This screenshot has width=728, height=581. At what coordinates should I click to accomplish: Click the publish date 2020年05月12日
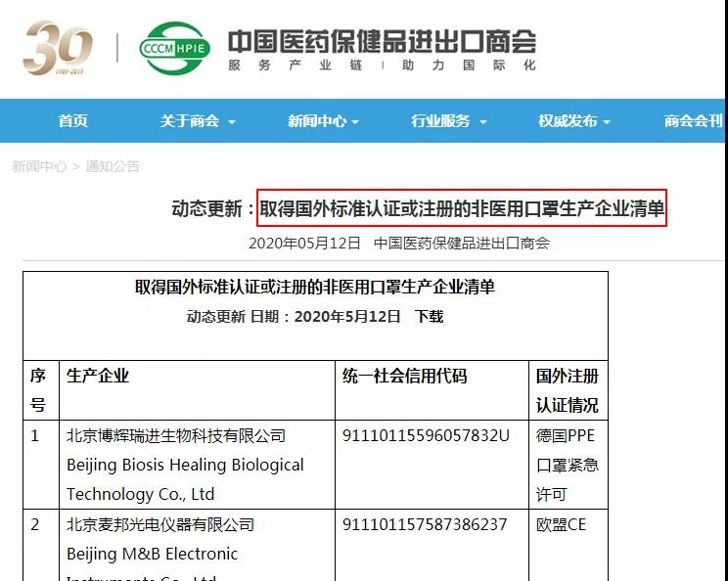(x=304, y=244)
